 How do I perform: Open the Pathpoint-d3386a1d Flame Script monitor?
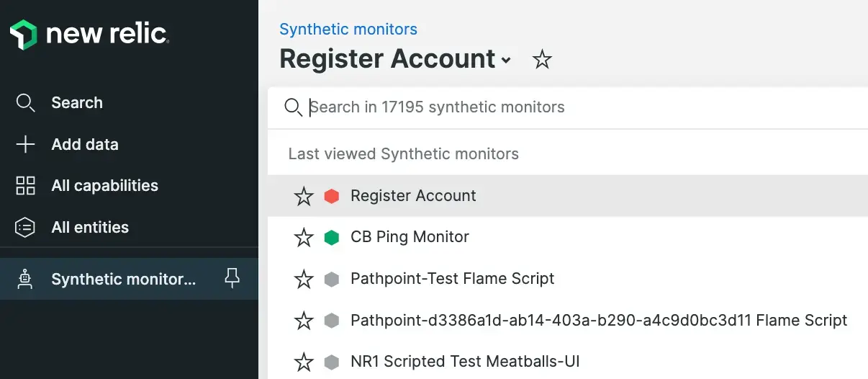598,320
